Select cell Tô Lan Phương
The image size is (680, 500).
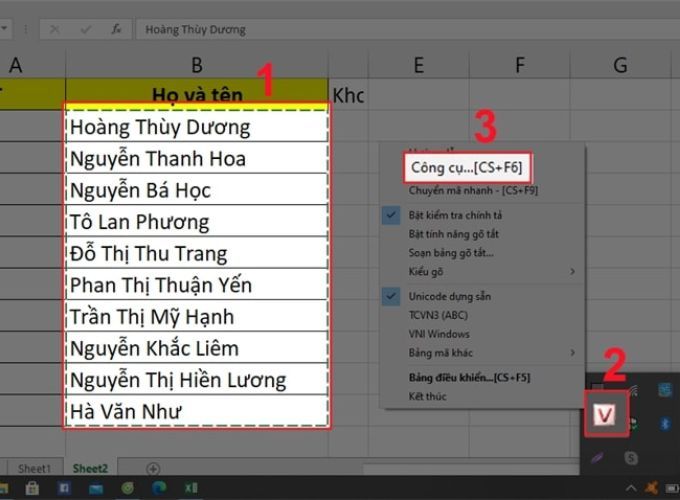(x=197, y=221)
